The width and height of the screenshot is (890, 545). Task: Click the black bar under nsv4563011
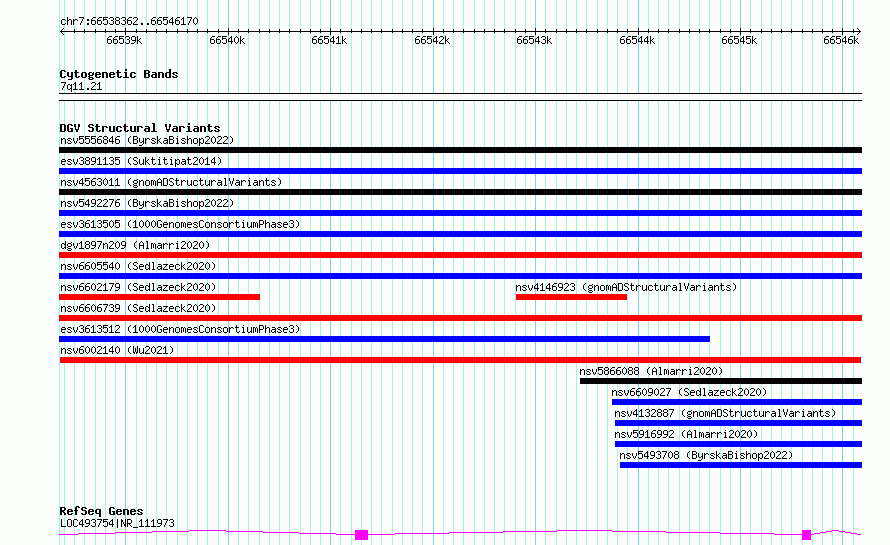[x=460, y=192]
